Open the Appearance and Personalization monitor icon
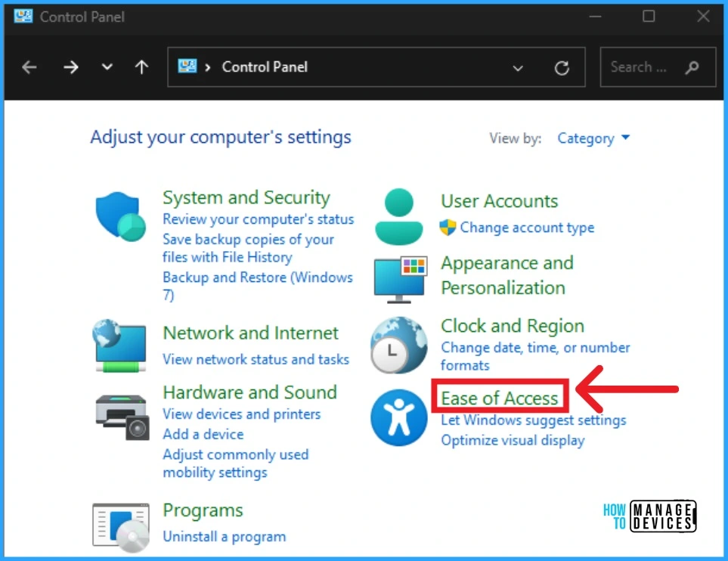728x561 pixels. tap(400, 279)
